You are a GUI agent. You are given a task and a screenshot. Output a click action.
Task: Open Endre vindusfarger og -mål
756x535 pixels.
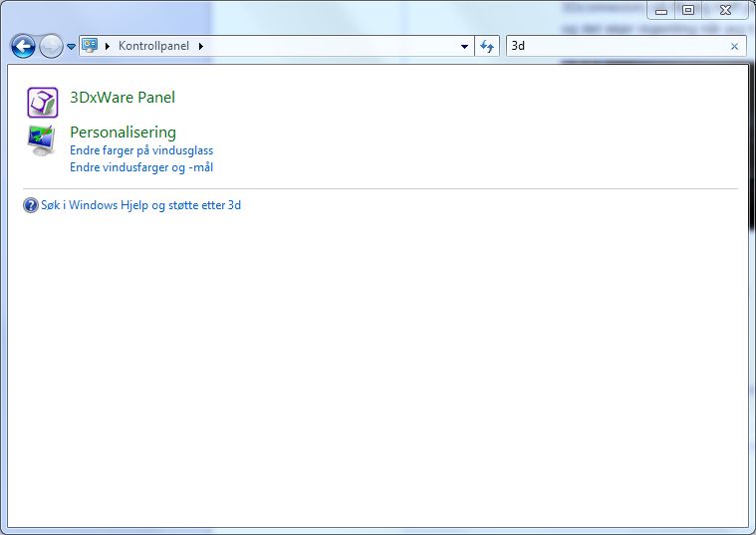pyautogui.click(x=141, y=167)
